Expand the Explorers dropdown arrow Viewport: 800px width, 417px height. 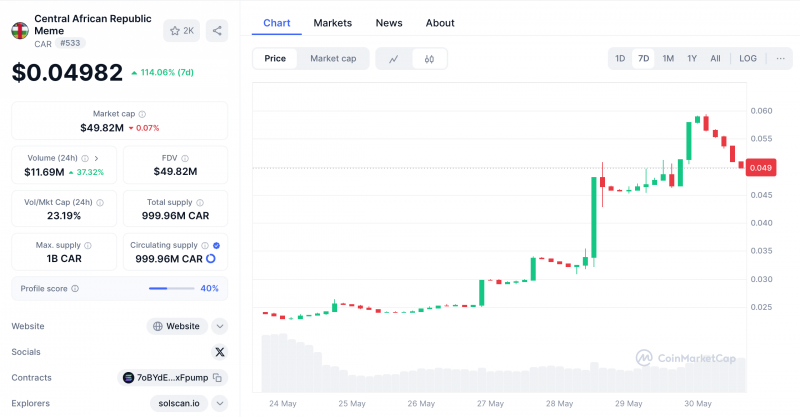click(x=219, y=403)
